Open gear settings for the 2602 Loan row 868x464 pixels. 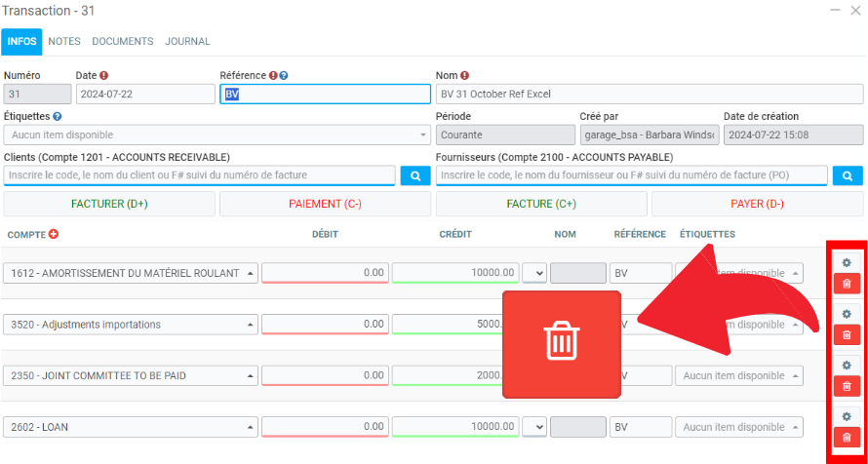[x=846, y=416]
